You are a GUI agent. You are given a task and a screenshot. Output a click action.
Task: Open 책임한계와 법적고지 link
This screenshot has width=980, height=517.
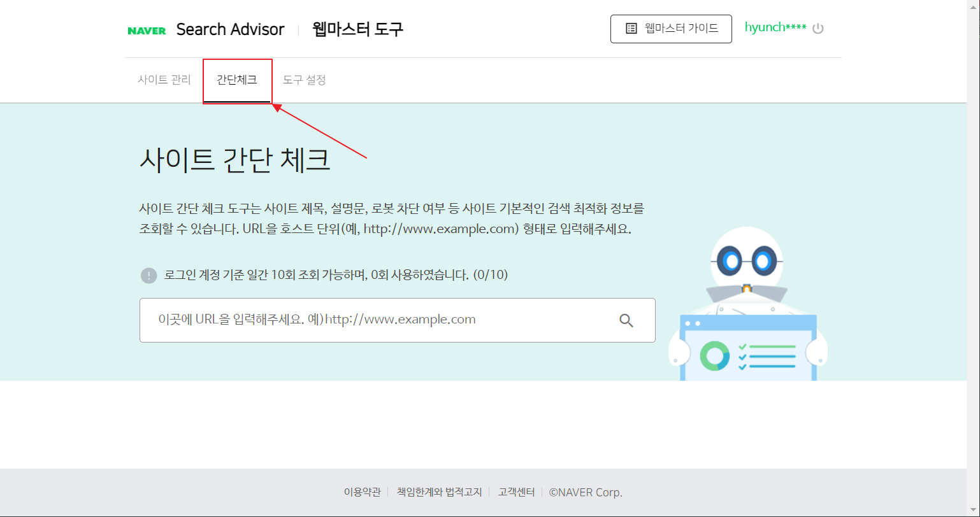(440, 492)
